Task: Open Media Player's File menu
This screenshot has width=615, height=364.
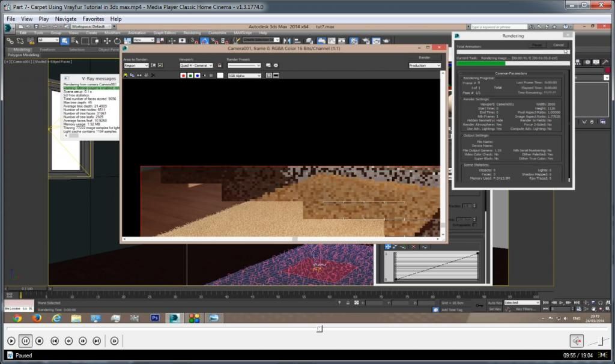Action: pyautogui.click(x=11, y=19)
